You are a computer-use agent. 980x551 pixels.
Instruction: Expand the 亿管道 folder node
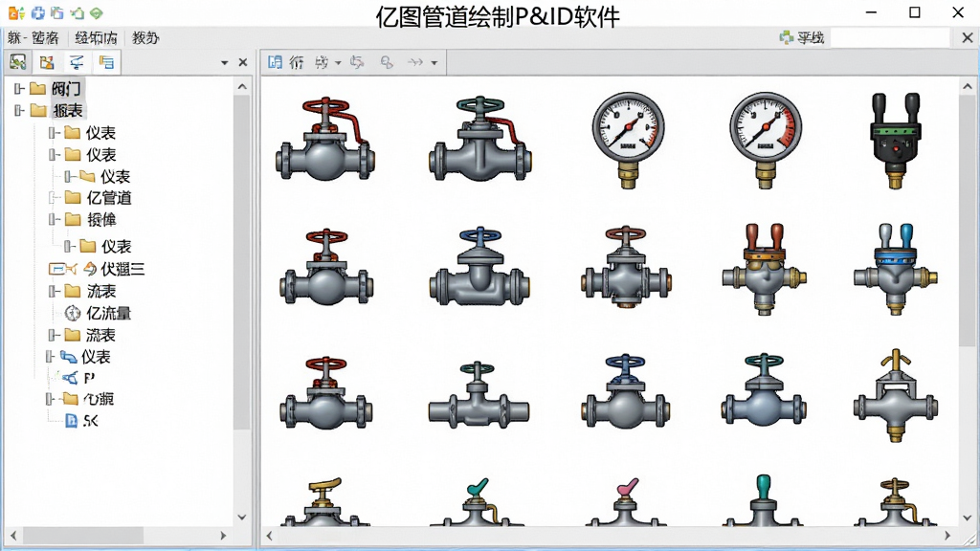(54, 198)
